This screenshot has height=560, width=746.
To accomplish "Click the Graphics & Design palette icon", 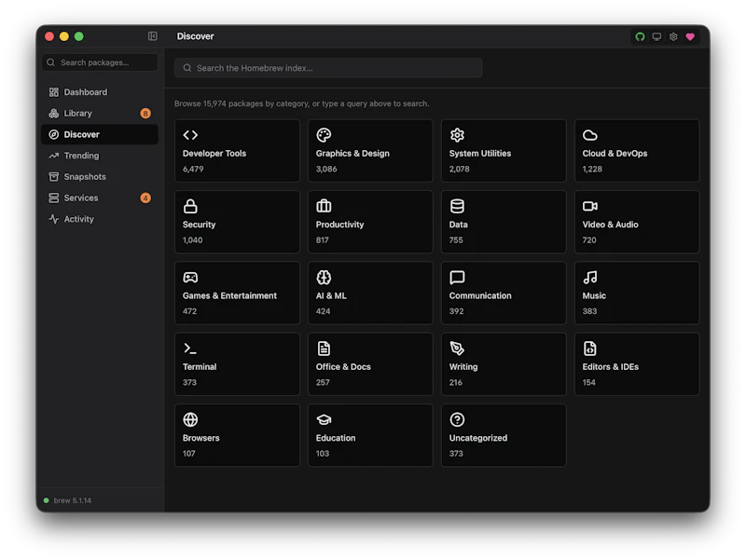I will [x=324, y=135].
